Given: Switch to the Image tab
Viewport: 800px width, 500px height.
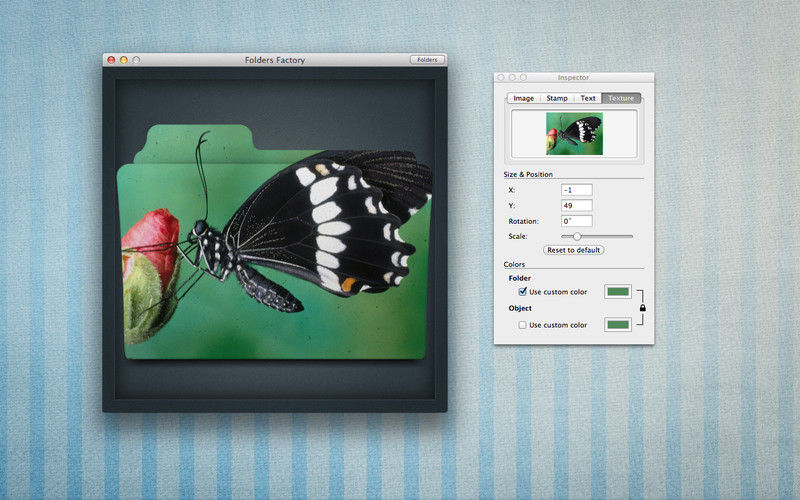Looking at the screenshot, I should coord(523,98).
